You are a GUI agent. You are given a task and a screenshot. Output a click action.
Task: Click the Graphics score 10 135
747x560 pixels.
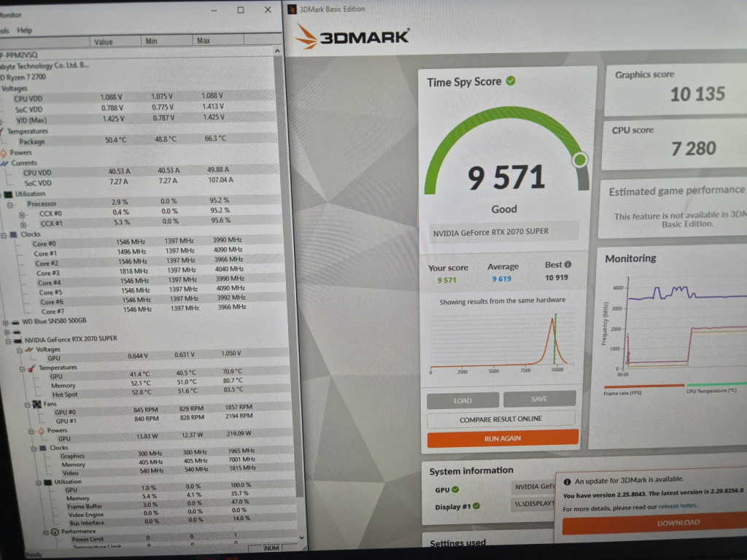click(697, 94)
